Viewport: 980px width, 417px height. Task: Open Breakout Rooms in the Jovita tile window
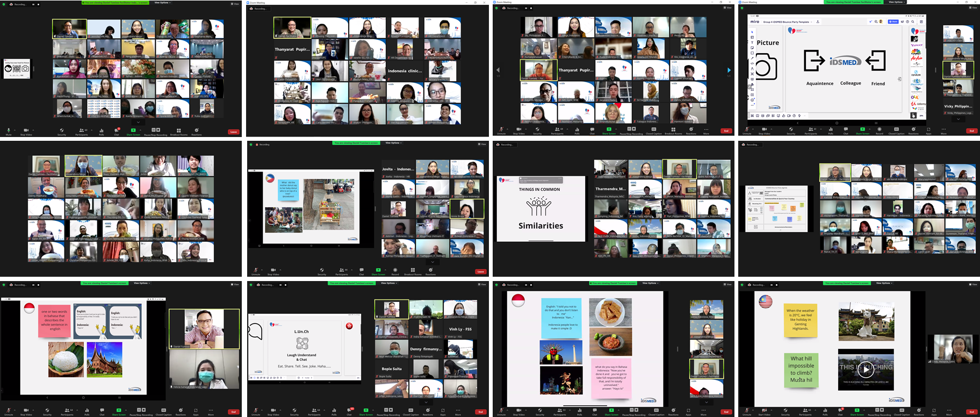click(x=413, y=271)
